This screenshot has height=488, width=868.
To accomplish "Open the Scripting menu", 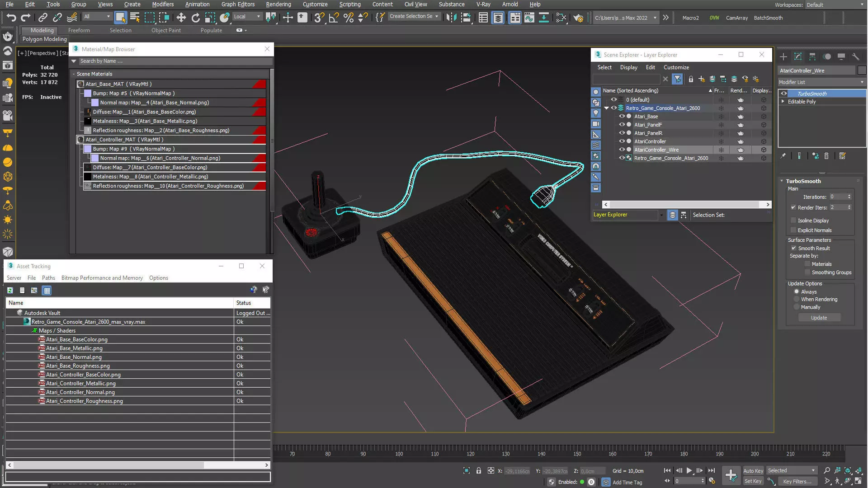I will (x=350, y=4).
